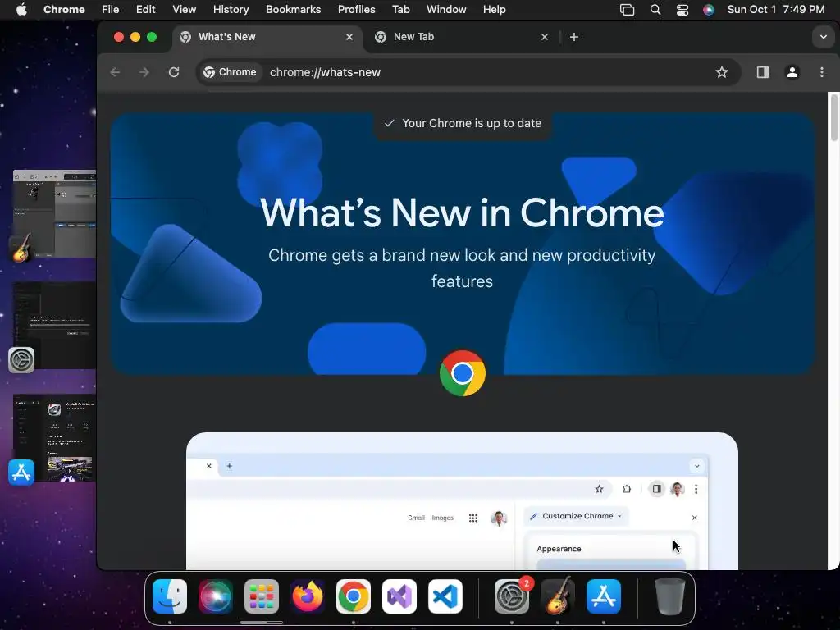840x630 pixels.
Task: Click "Your Chrome is up to date" banner
Action: (463, 123)
